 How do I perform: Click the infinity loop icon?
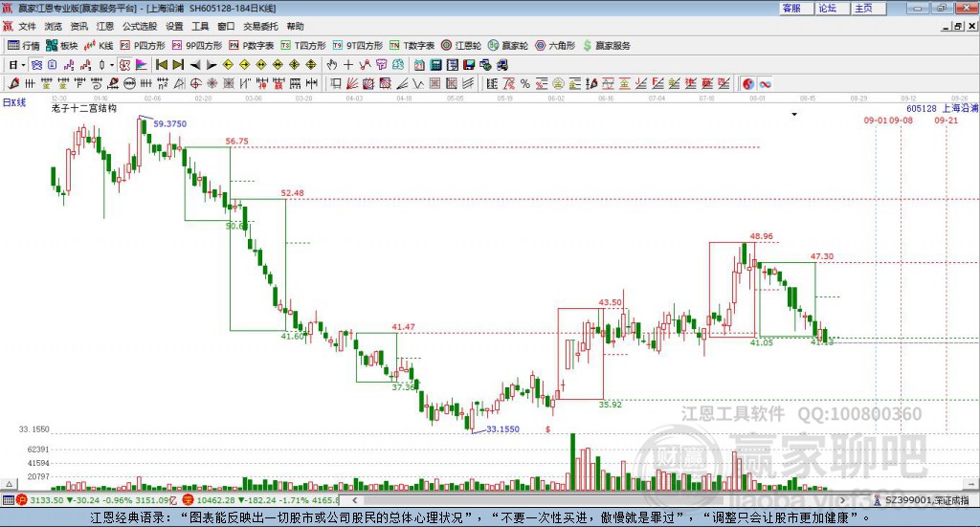(765, 83)
